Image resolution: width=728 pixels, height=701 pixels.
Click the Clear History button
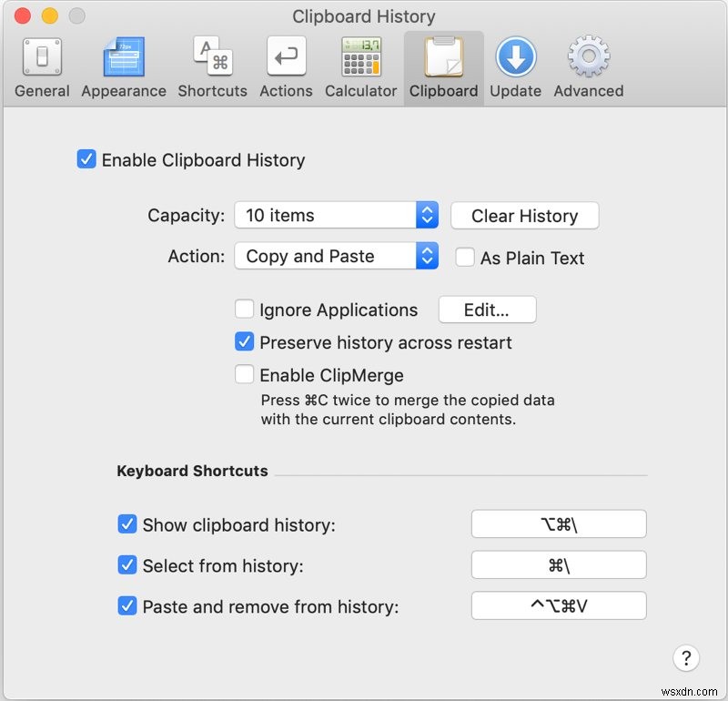[x=524, y=216]
